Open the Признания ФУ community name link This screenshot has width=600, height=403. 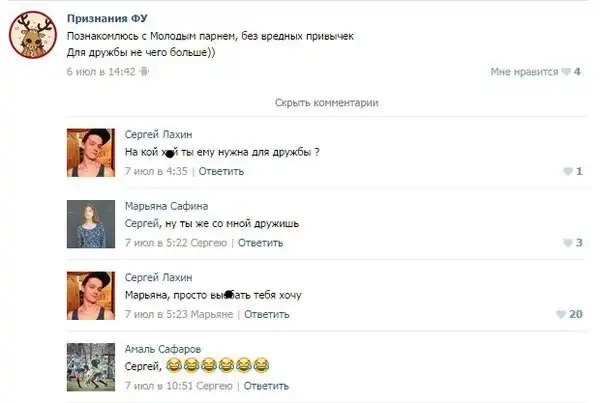pyautogui.click(x=107, y=18)
